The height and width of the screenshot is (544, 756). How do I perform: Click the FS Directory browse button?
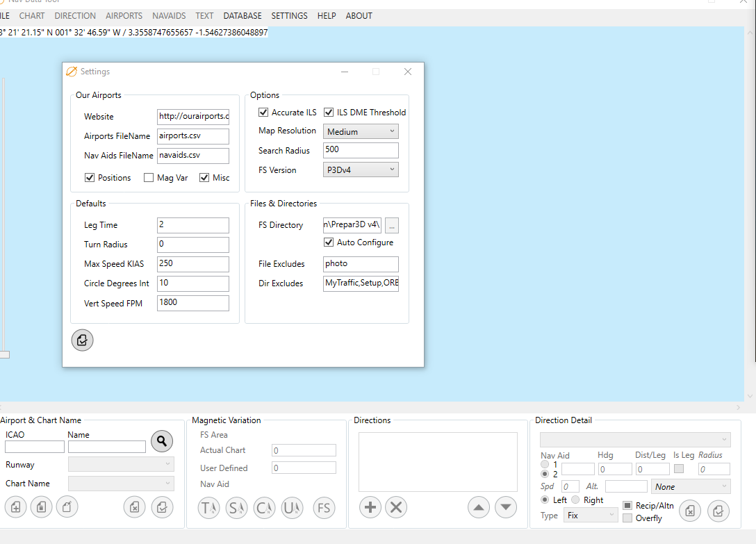coord(392,225)
